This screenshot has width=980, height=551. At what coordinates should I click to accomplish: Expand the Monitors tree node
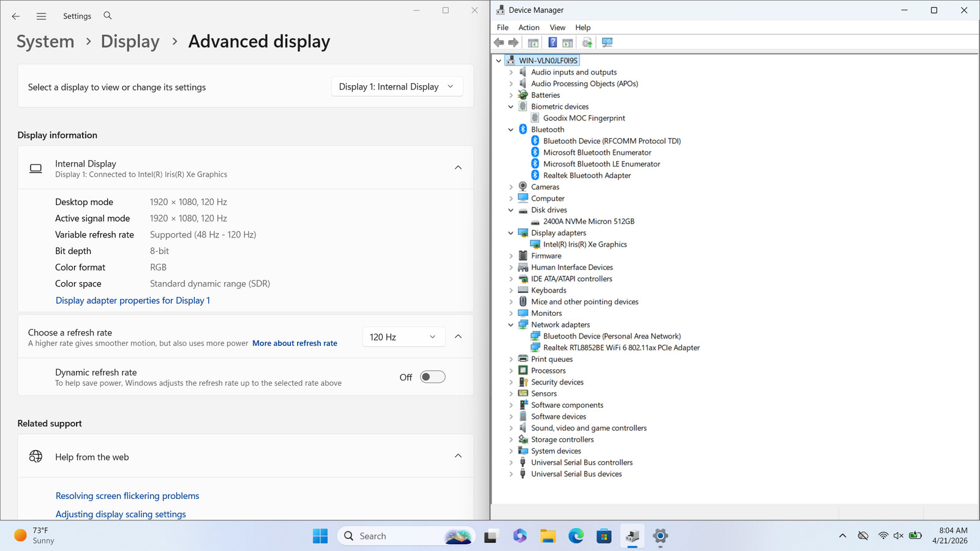511,313
